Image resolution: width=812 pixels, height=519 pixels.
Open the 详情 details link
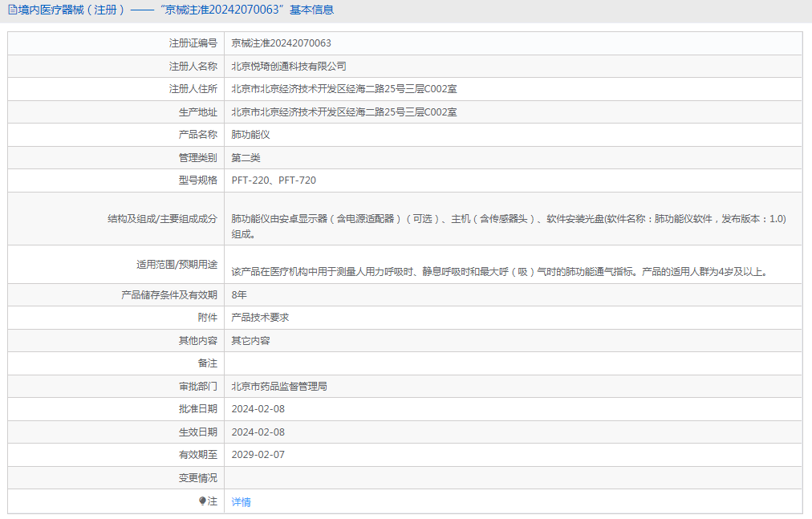pyautogui.click(x=241, y=502)
